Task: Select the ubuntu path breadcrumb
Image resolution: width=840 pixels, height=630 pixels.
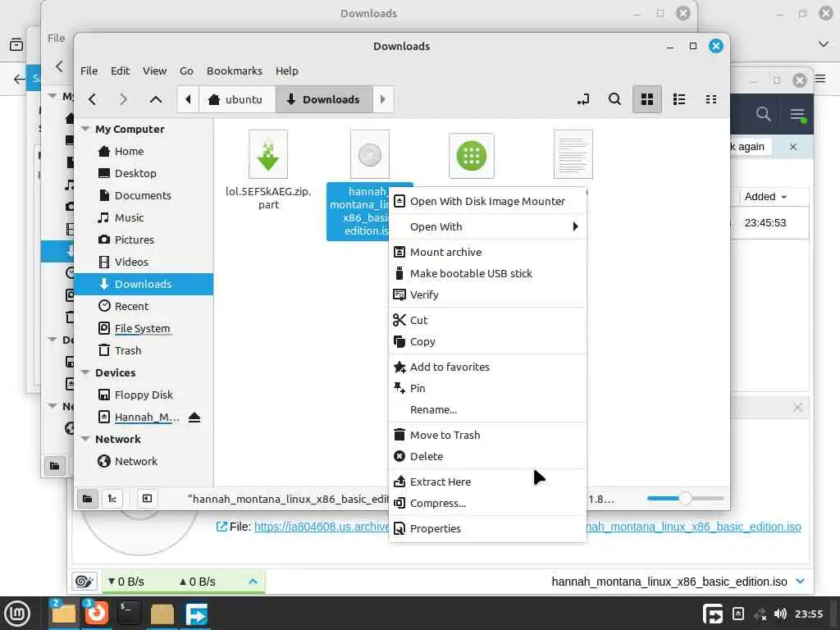Action: (x=236, y=99)
